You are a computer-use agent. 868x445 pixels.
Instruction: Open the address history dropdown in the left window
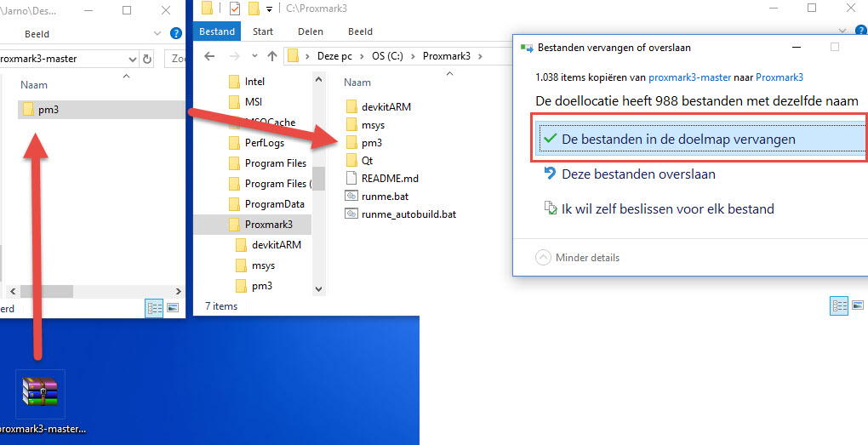[132, 59]
